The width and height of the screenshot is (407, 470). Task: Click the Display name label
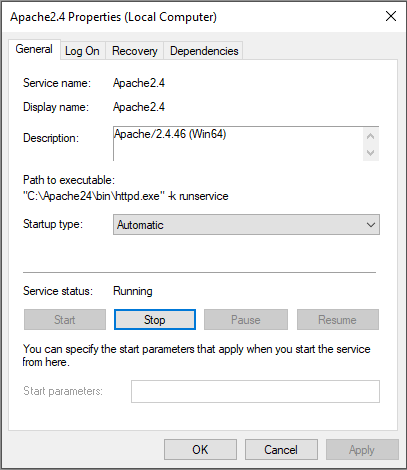click(x=56, y=107)
